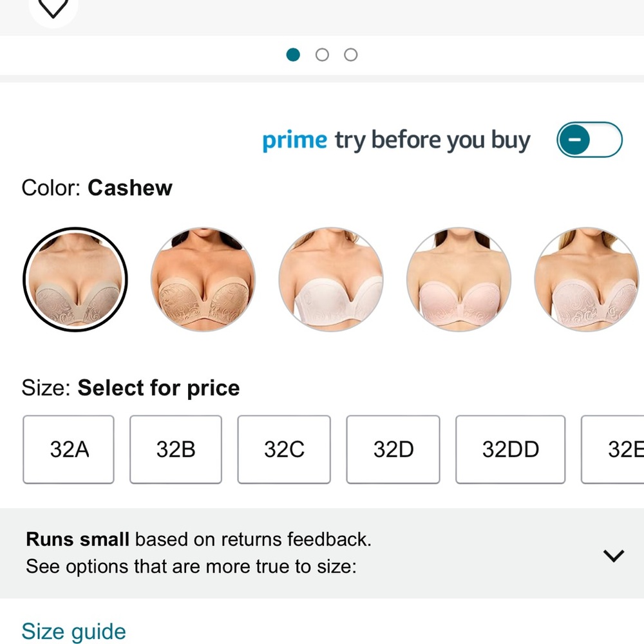Choose the third white color swatch

(331, 279)
